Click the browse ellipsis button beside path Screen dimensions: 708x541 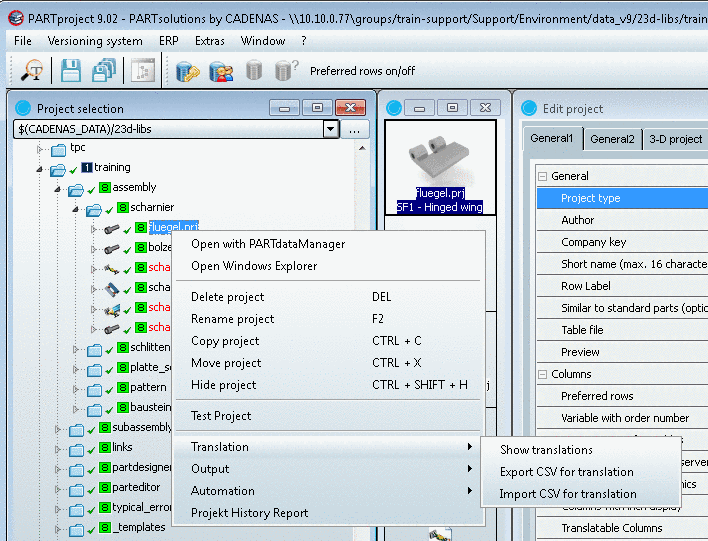(x=354, y=130)
